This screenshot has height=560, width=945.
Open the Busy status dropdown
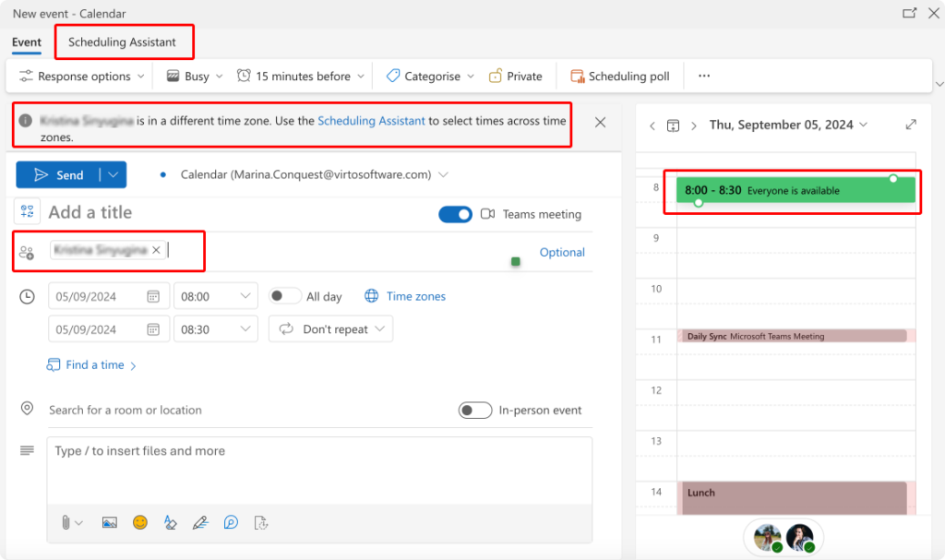[195, 76]
